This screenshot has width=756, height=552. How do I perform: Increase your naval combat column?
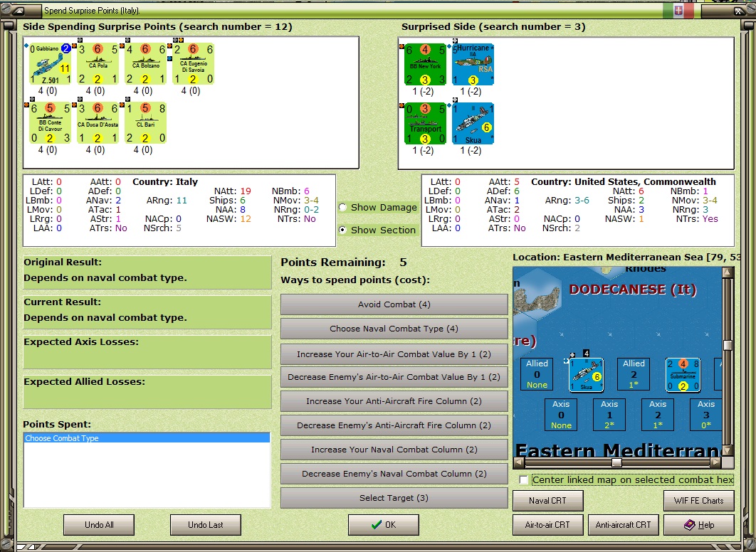(394, 450)
